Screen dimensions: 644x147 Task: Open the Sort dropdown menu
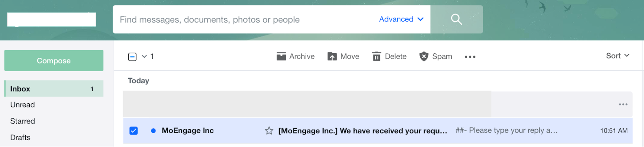pyautogui.click(x=617, y=56)
